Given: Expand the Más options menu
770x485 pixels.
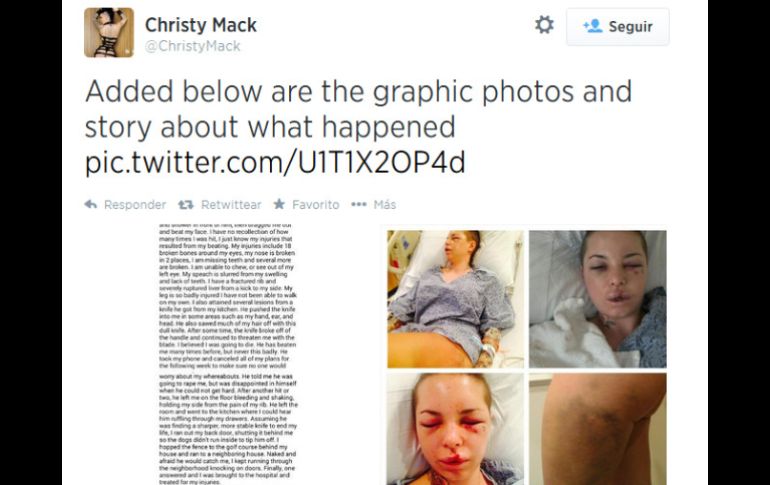Looking at the screenshot, I should (385, 204).
